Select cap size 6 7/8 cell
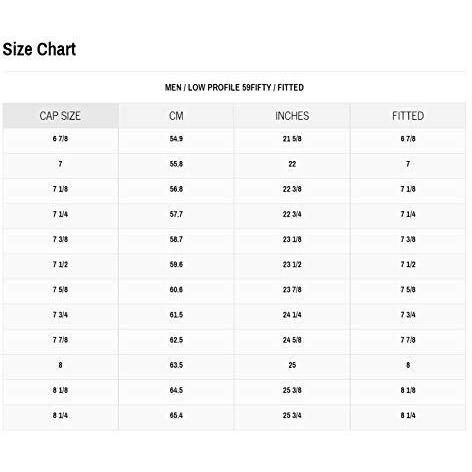Viewport: 472px width, 472px height. click(60, 139)
